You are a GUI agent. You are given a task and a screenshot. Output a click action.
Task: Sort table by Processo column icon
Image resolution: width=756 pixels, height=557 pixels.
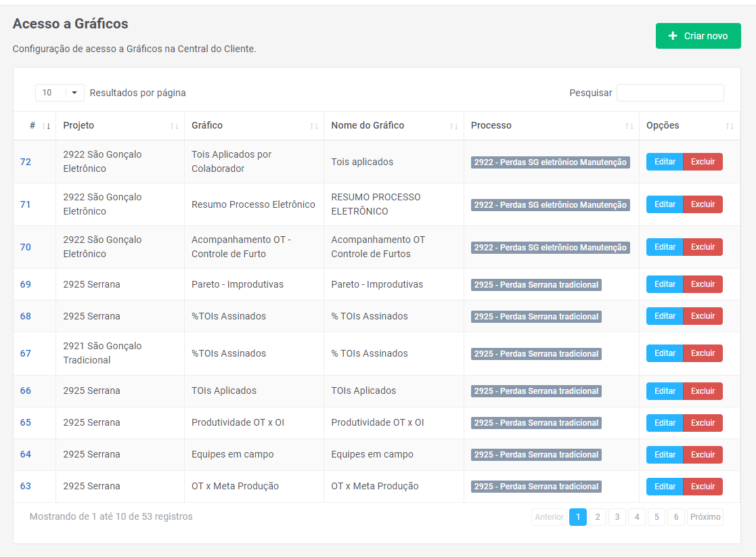coord(629,126)
